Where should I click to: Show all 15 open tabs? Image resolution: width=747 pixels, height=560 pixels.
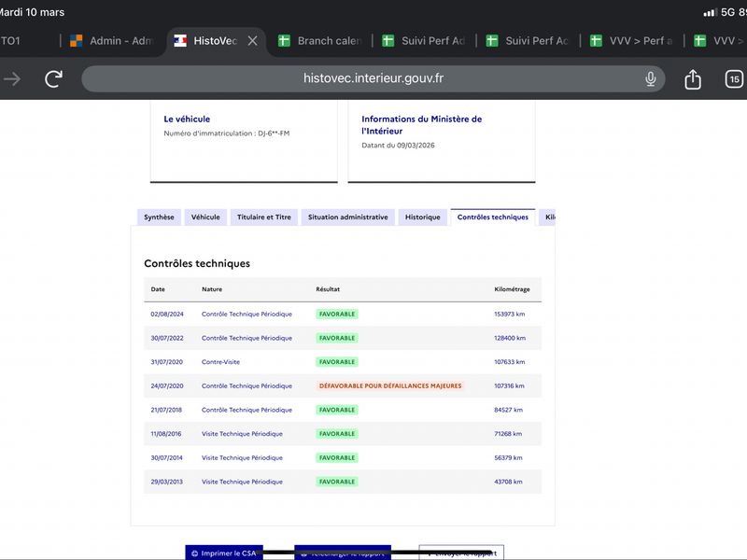click(x=734, y=79)
